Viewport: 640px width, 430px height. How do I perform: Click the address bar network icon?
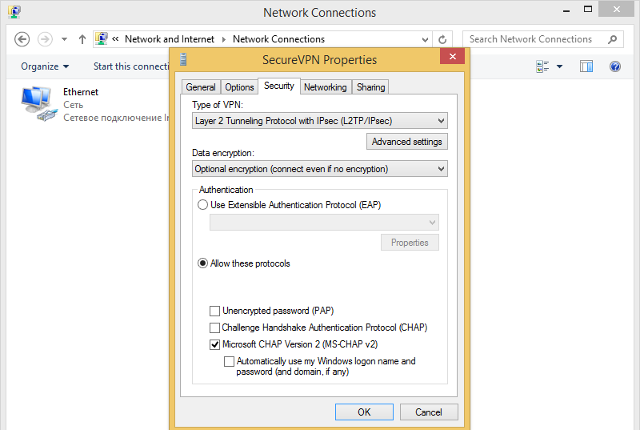point(102,39)
